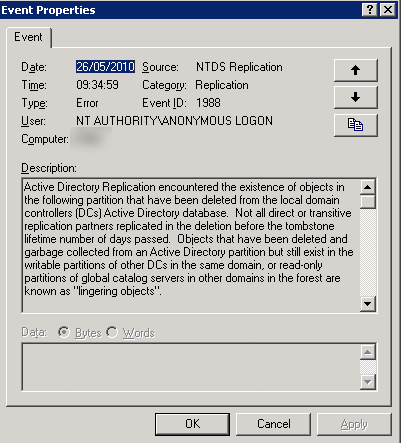Click the source value NTDS Replication
The width and height of the screenshot is (401, 443).
pos(239,67)
